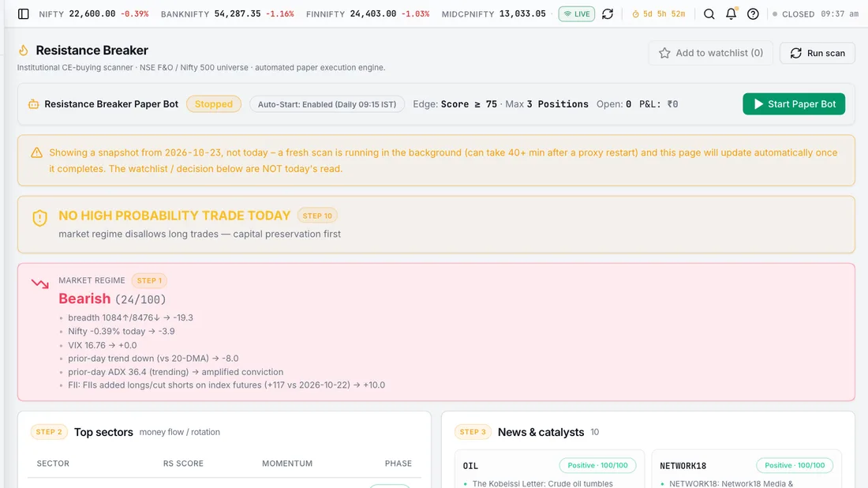Click the MIDCPNIFTY 13,033.05 ticker

(494, 14)
